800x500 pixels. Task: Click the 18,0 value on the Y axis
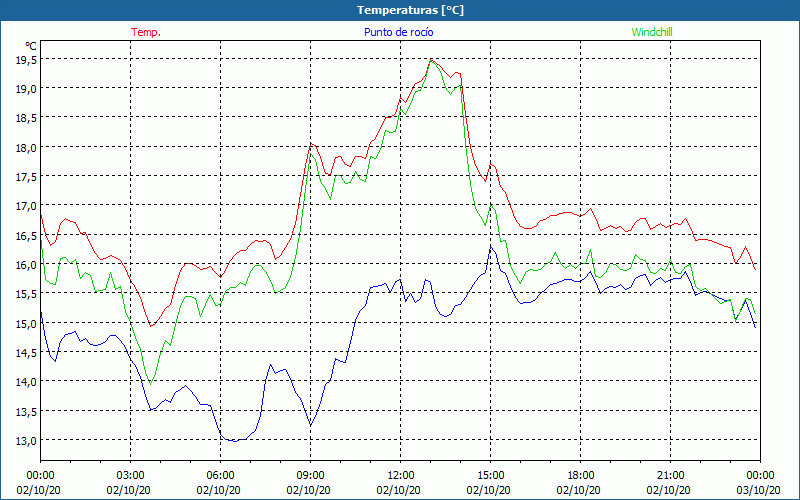point(26,147)
